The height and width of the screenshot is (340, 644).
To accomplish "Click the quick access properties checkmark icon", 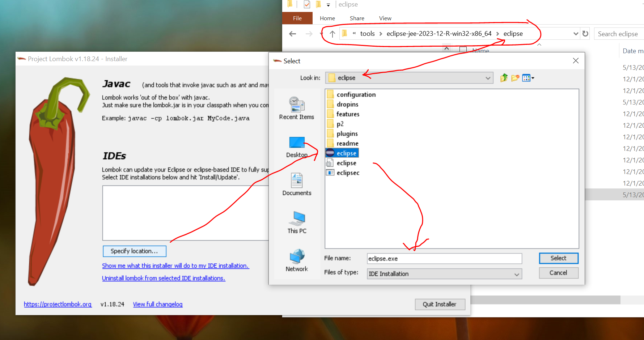I will pyautogui.click(x=307, y=4).
